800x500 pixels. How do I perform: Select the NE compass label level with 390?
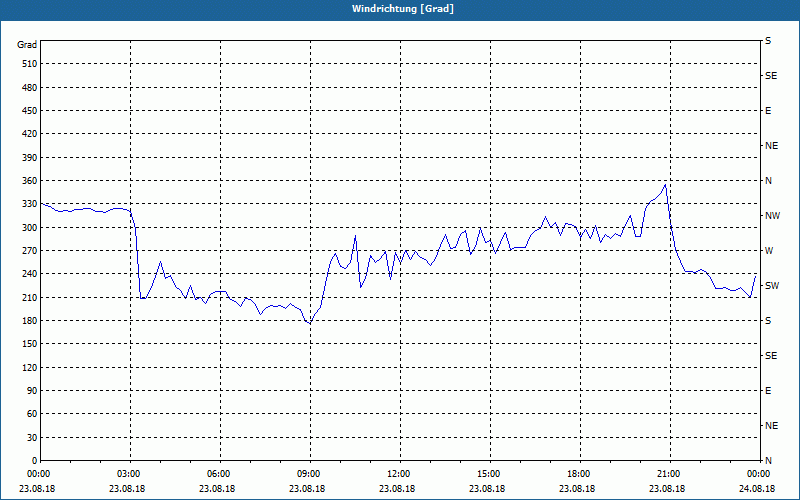771,146
